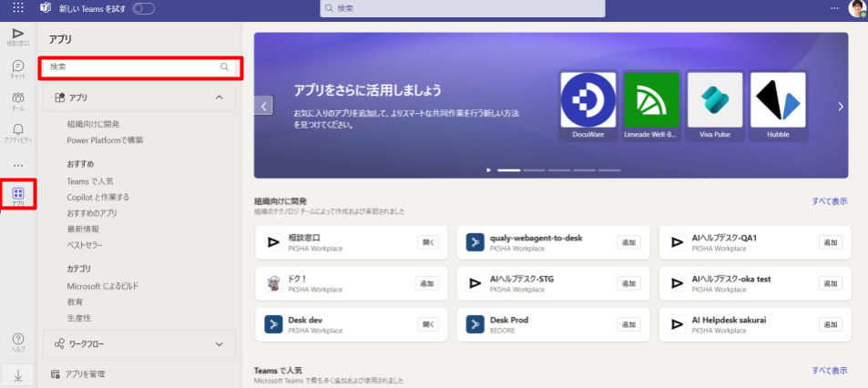This screenshot has width=868, height=388.
Task: Open チャット in the left rail
Action: click(17, 70)
